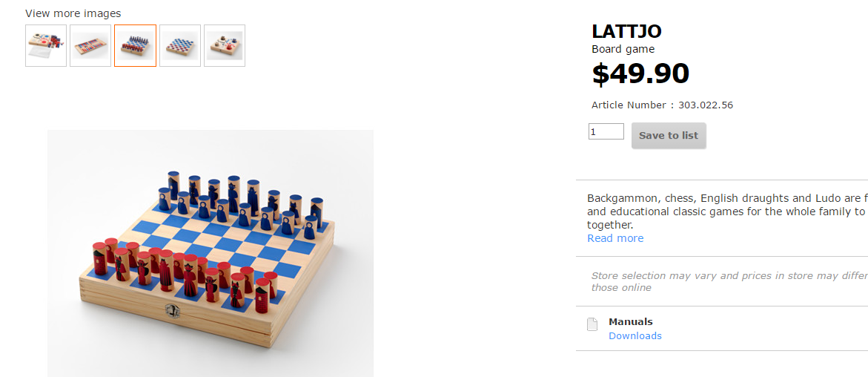Viewport: 868px width, 377px height.
Task: Select the highlighted chess set thumbnail
Action: click(x=135, y=45)
